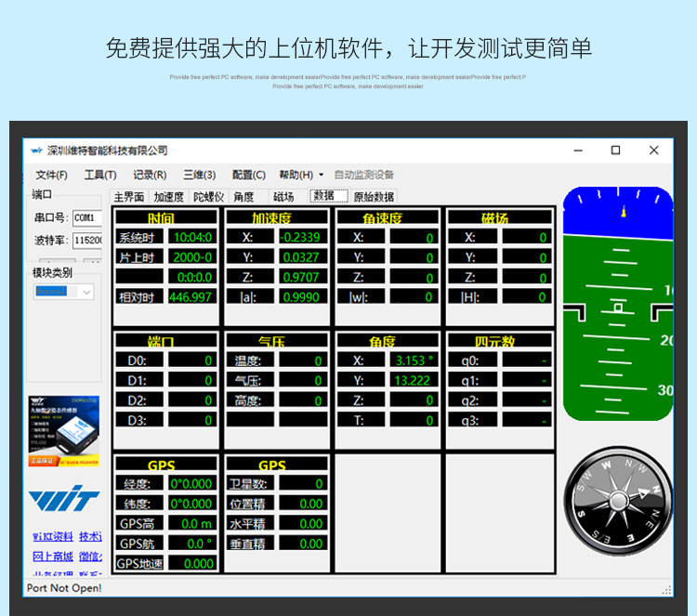Click the 垂直精 value 0.00
697x616 pixels.
point(303,544)
